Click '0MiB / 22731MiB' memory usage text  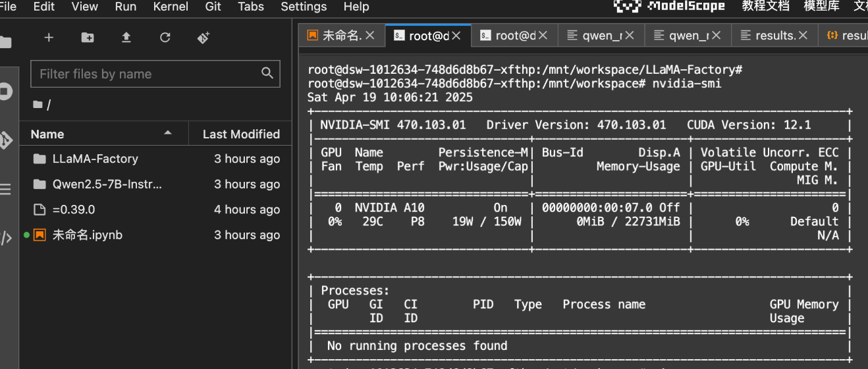(628, 221)
